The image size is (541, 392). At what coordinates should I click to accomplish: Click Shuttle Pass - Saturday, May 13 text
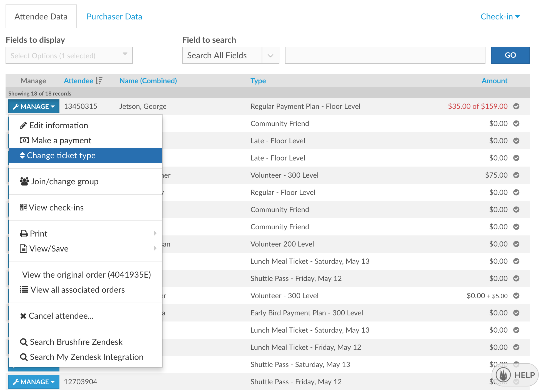click(300, 365)
